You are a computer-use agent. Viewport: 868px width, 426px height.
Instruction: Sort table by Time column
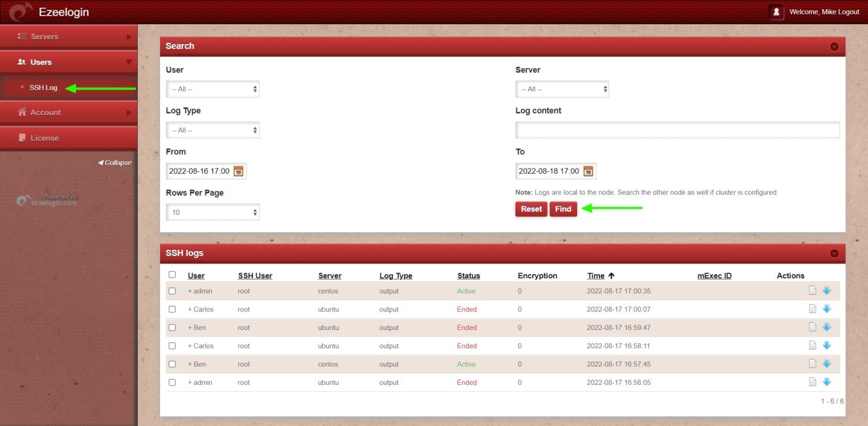(x=595, y=276)
